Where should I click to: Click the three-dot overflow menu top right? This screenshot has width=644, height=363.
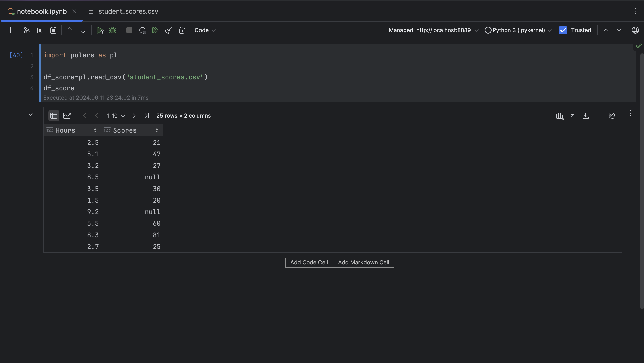(636, 11)
